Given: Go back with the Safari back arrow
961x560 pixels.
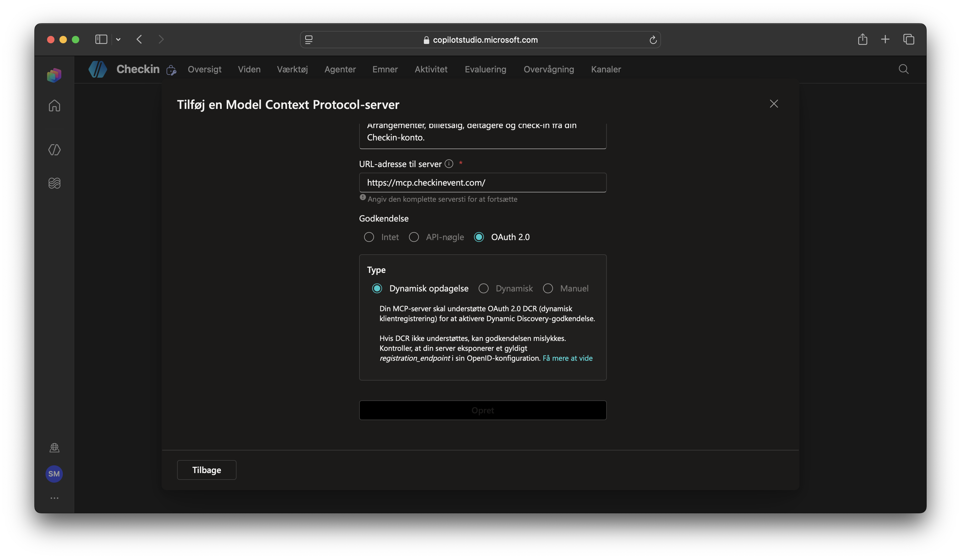Looking at the screenshot, I should pos(139,39).
